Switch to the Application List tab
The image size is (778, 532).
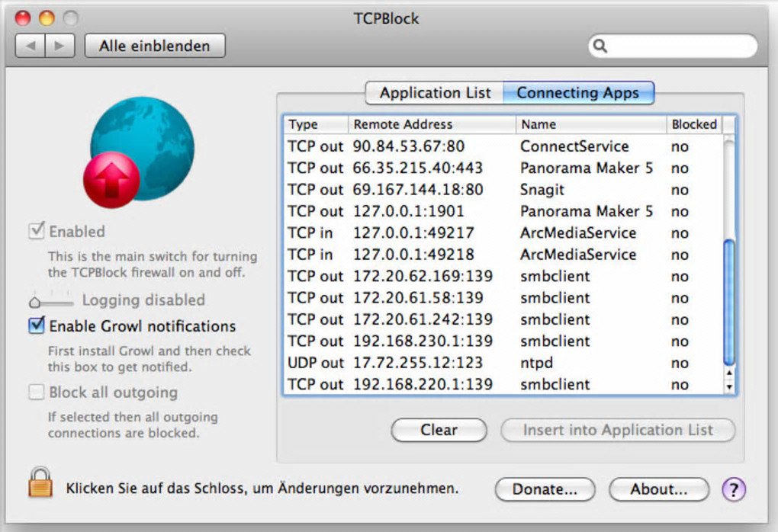[x=435, y=93]
